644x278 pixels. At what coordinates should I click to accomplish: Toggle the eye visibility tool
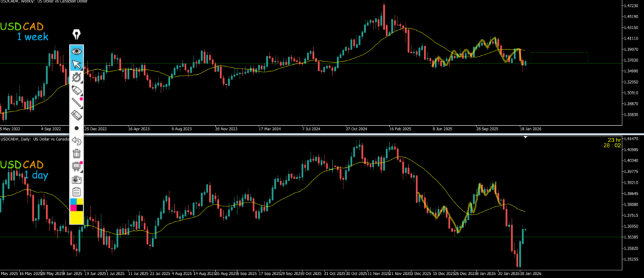77,51
